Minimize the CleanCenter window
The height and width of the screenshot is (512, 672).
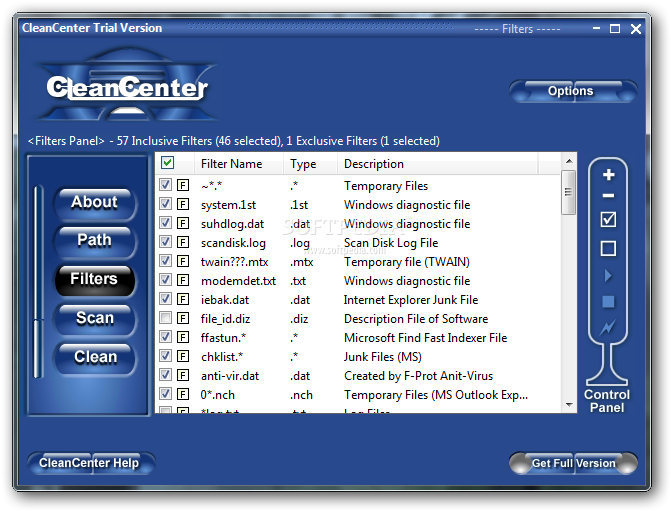pos(597,28)
